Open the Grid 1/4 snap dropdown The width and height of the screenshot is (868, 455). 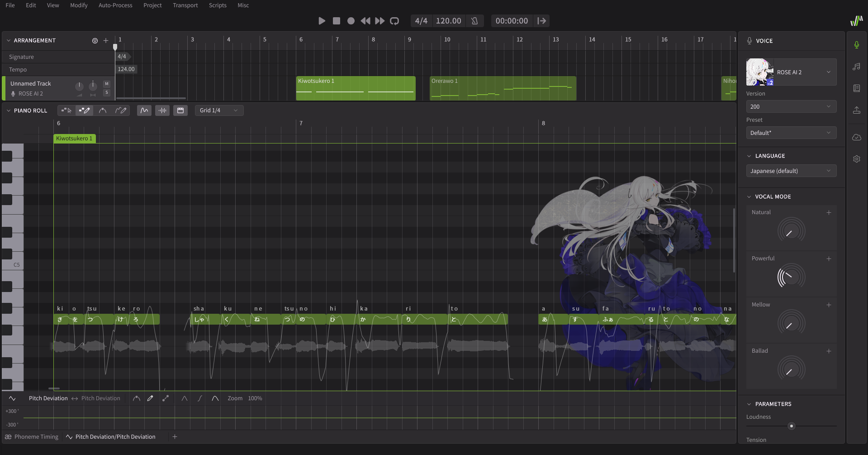click(x=219, y=110)
